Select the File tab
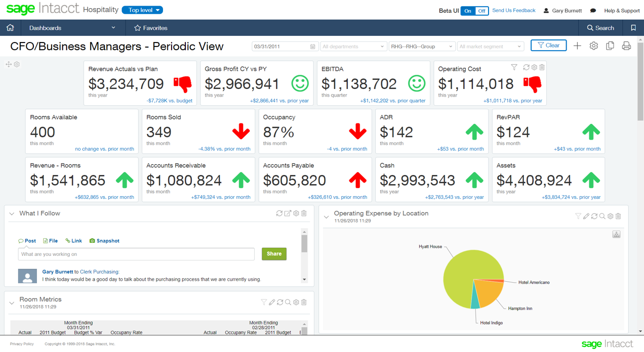 click(50, 241)
